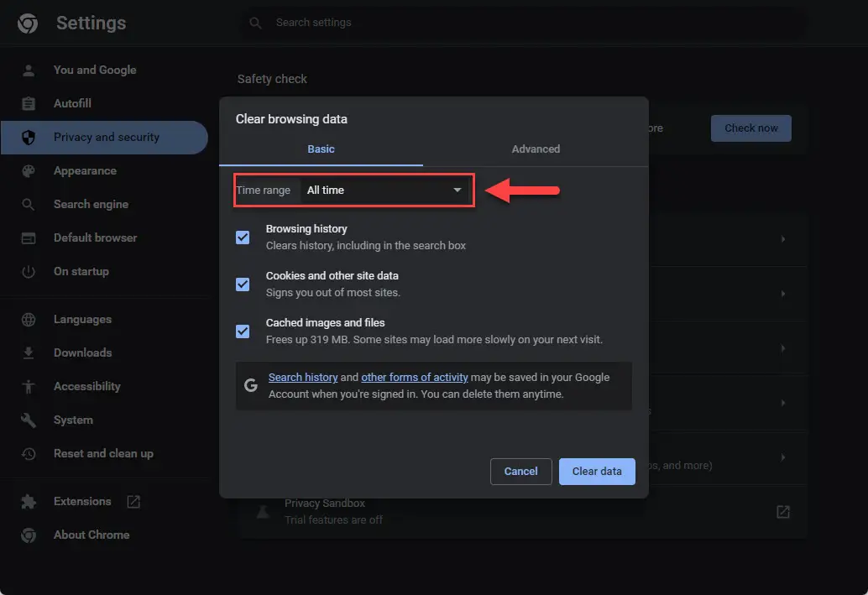Click the Privacy Sandbox flask icon
Image resolution: width=868 pixels, height=595 pixels.
pos(263,512)
